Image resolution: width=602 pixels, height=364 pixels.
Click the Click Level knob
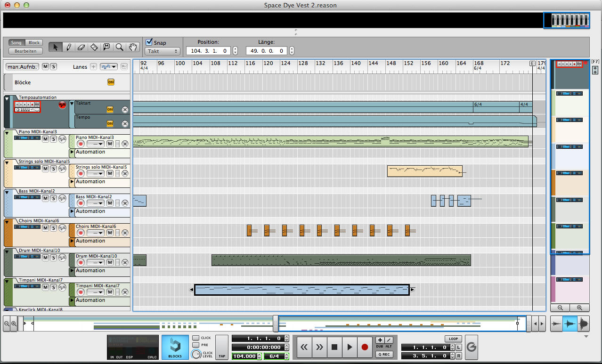click(x=195, y=354)
